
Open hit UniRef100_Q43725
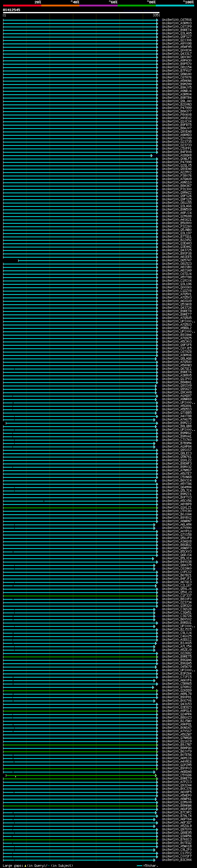pyautogui.click(x=177, y=250)
